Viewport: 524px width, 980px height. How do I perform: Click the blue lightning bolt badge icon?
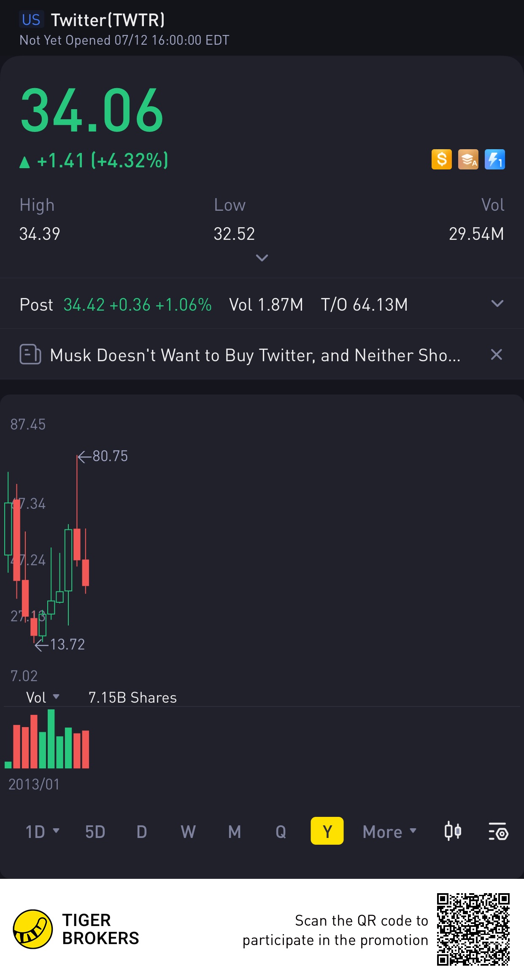click(494, 160)
